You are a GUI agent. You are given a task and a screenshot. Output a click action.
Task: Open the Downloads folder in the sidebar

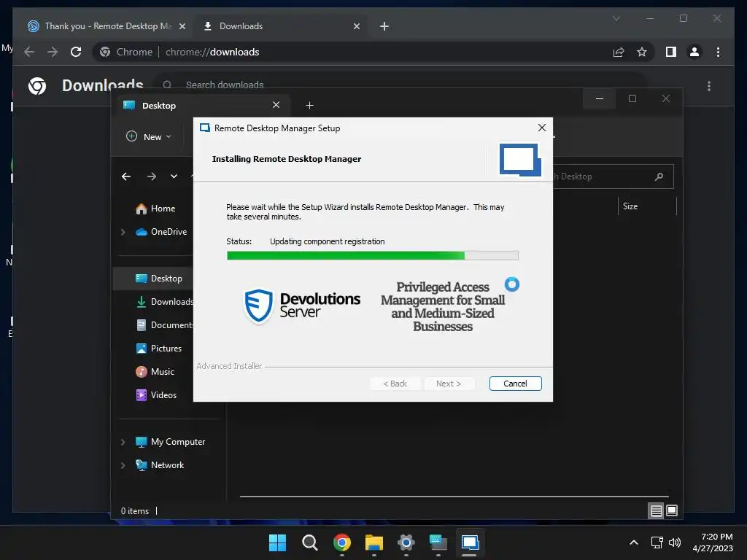pos(164,302)
